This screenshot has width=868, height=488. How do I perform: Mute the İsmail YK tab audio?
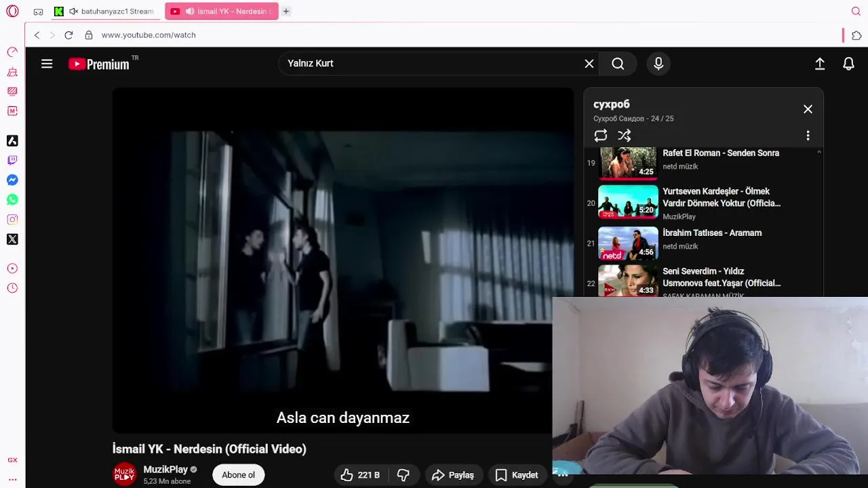coord(190,12)
